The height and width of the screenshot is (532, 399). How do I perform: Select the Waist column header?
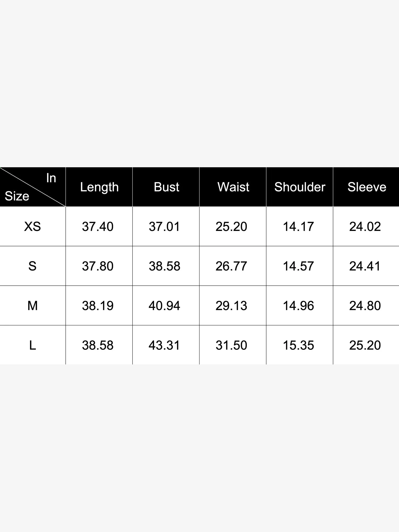tap(233, 187)
